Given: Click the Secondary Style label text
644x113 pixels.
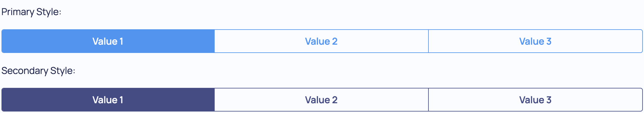Looking at the screenshot, I should (x=38, y=71).
